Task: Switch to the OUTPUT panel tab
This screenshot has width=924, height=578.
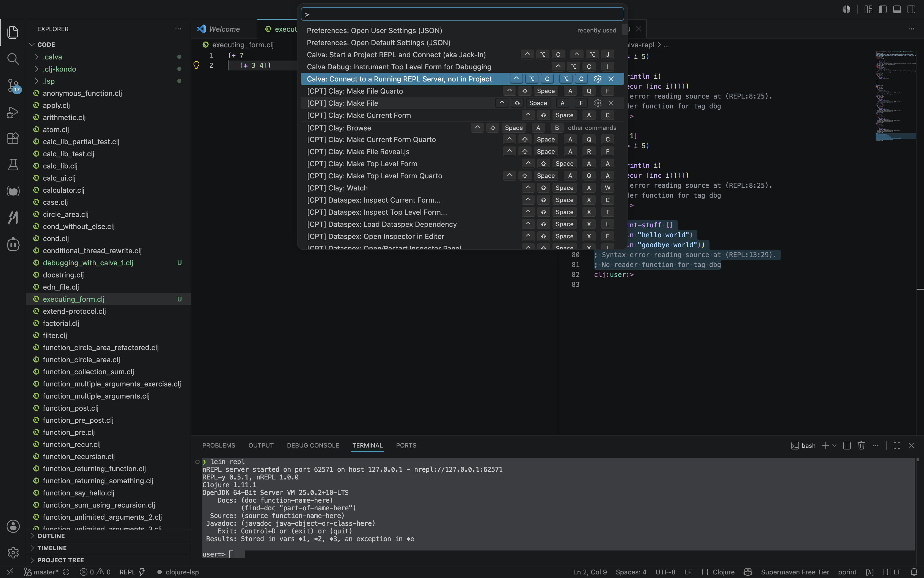Action: coord(261,445)
